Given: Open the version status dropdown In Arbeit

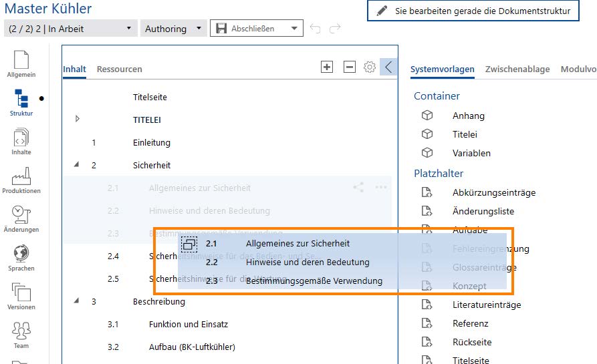Looking at the screenshot, I should click(x=70, y=29).
